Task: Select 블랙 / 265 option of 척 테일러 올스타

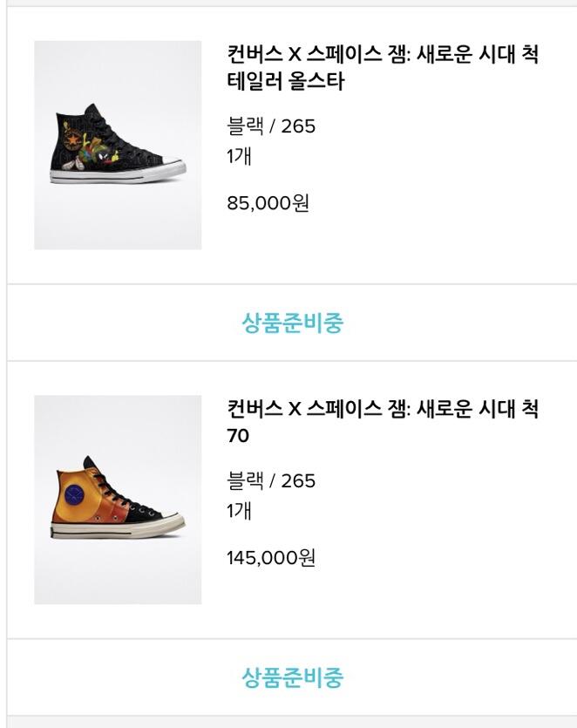Action: [x=271, y=126]
